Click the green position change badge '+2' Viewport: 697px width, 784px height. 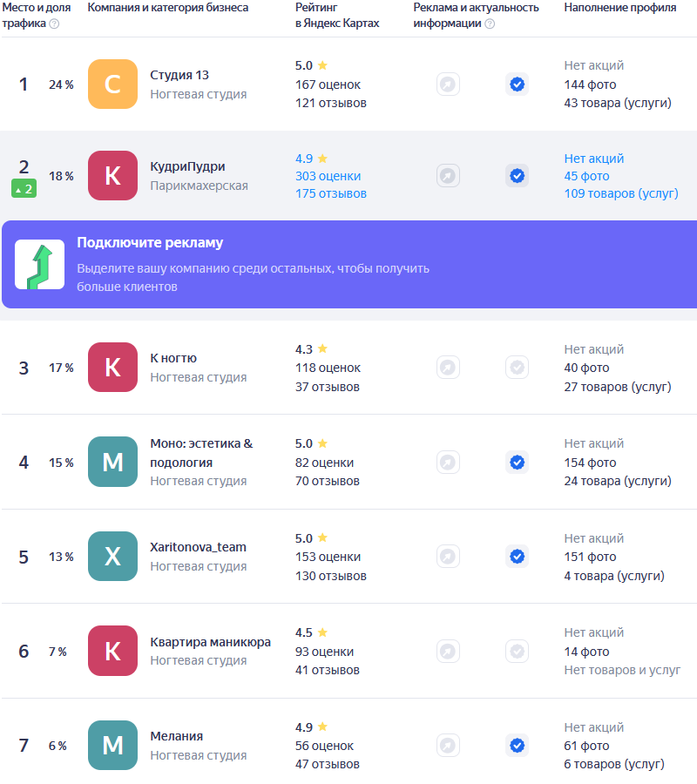(24, 188)
